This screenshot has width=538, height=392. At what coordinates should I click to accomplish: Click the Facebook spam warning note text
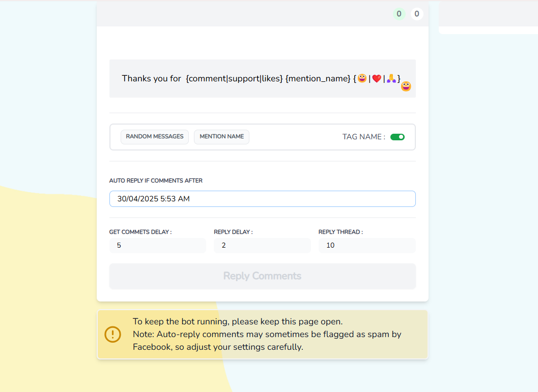[x=267, y=341]
